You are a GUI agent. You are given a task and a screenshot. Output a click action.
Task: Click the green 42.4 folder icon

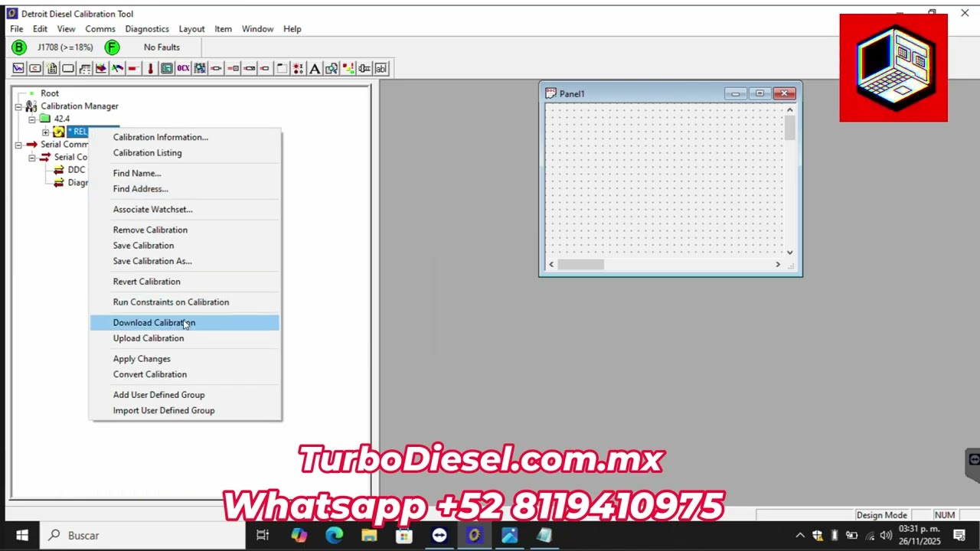click(45, 119)
